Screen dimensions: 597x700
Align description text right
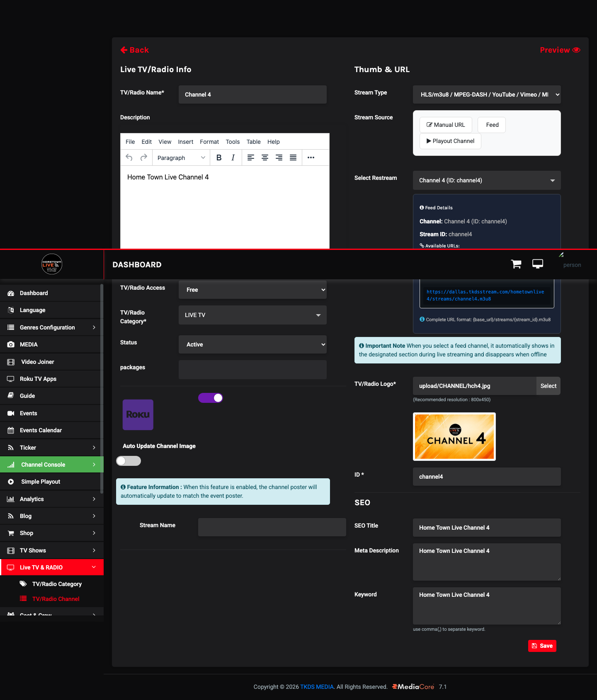coord(279,157)
